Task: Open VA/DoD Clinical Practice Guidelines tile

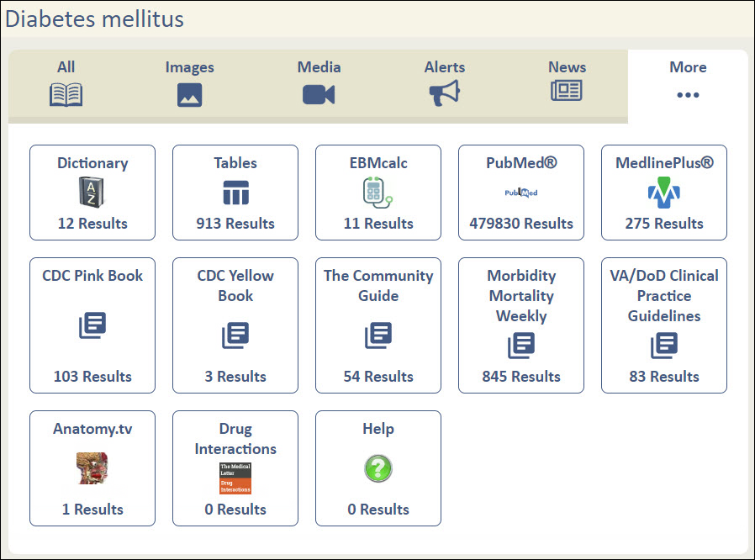Action: [x=664, y=325]
